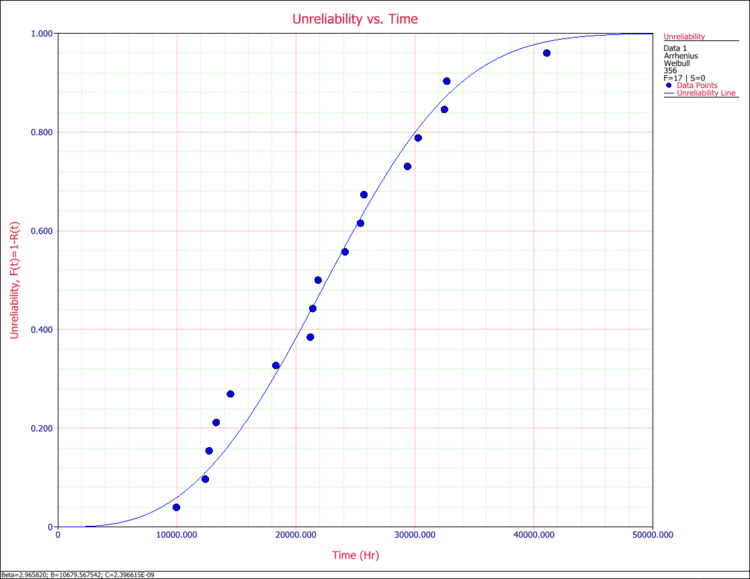Select the data point at 0.270 unreliability
The image size is (750, 579).
pyautogui.click(x=231, y=394)
